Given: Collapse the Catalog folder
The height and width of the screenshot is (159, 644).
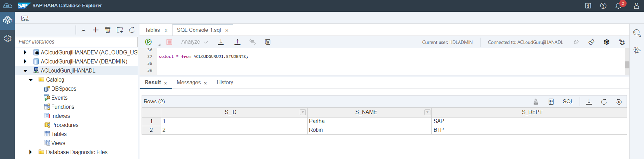Looking at the screenshot, I should 31,80.
